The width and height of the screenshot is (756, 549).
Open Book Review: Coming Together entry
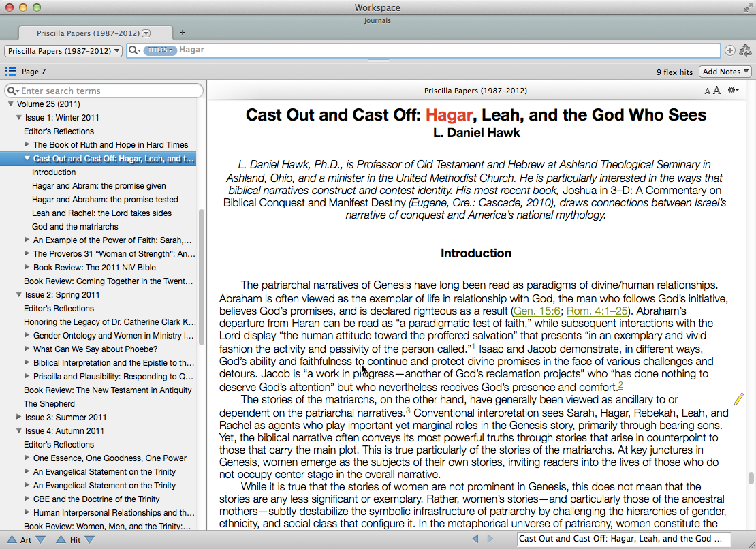click(108, 281)
